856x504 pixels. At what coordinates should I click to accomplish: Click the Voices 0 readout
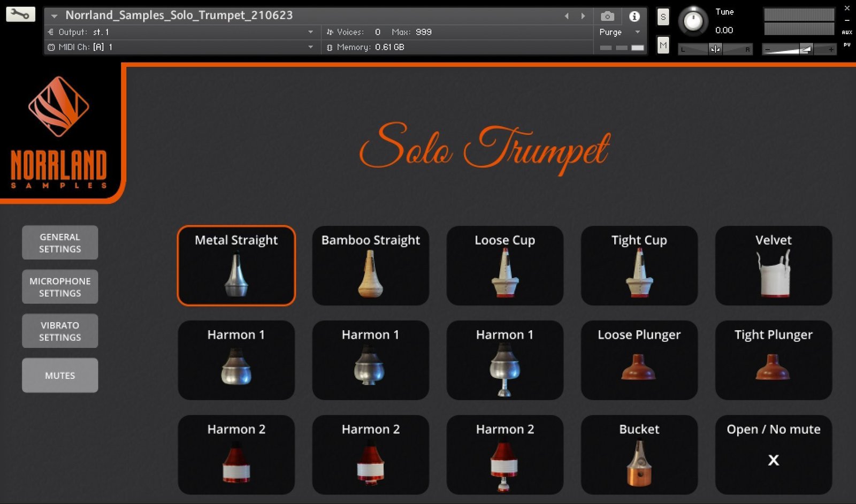[x=354, y=32]
